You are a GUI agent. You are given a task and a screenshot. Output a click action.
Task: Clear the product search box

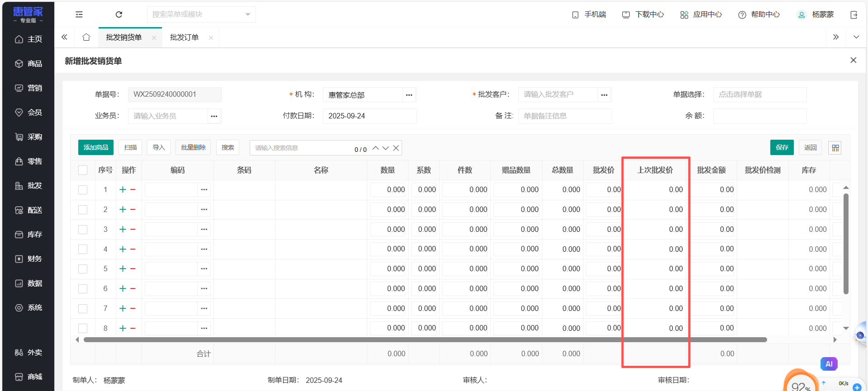click(396, 148)
